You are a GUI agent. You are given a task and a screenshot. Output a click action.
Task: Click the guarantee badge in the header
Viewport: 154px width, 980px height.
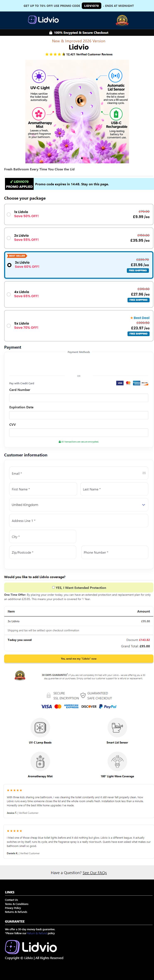(122, 20)
